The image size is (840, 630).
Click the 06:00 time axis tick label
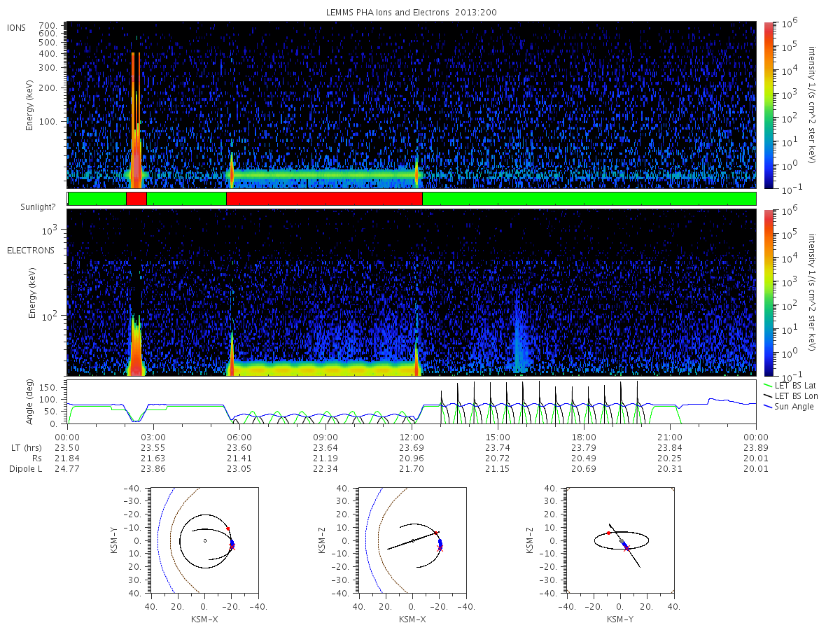click(x=239, y=436)
